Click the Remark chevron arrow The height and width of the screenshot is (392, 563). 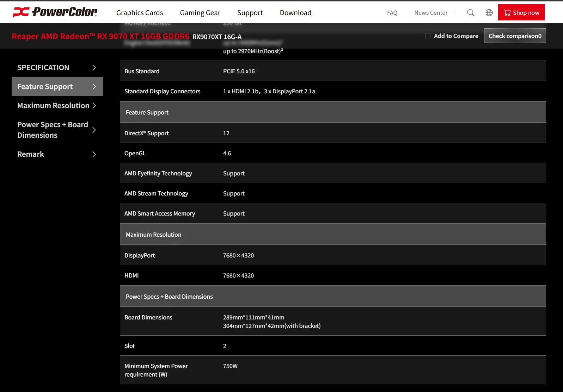94,154
